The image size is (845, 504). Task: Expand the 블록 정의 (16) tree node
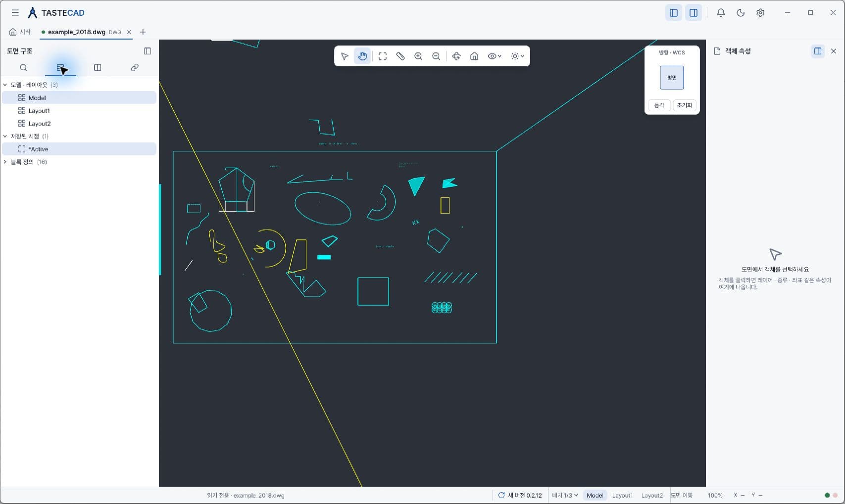tap(5, 162)
